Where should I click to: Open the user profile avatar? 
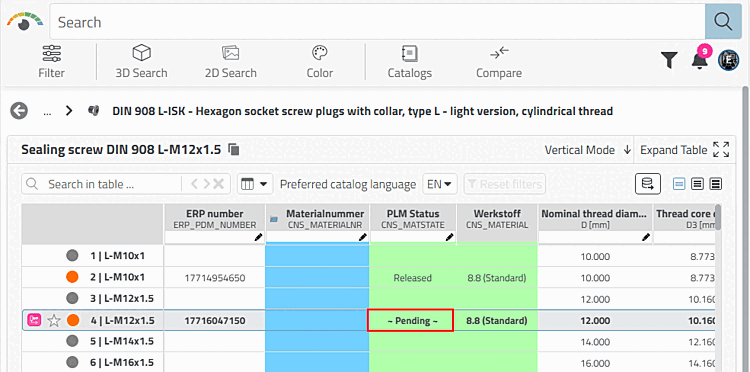click(728, 61)
